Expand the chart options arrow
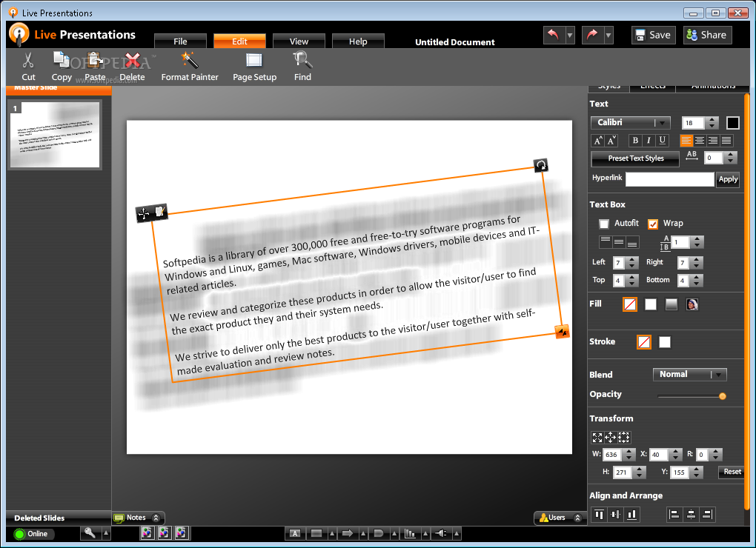Screen dimensions: 756x548 (x=425, y=533)
